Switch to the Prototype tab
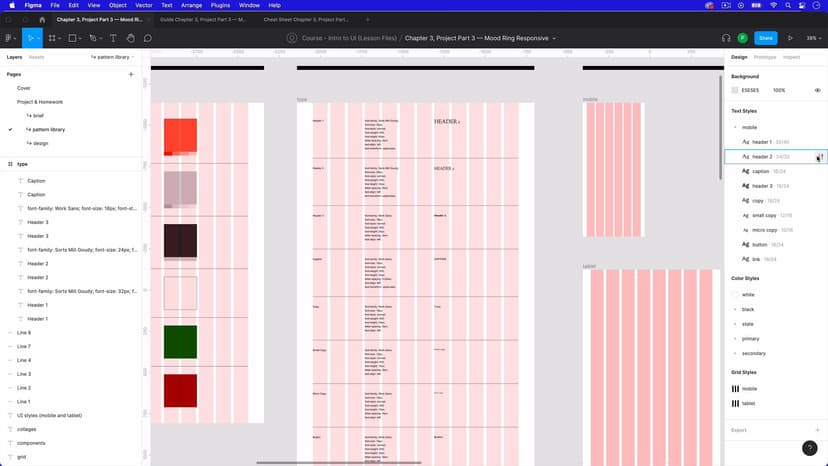 tap(765, 57)
